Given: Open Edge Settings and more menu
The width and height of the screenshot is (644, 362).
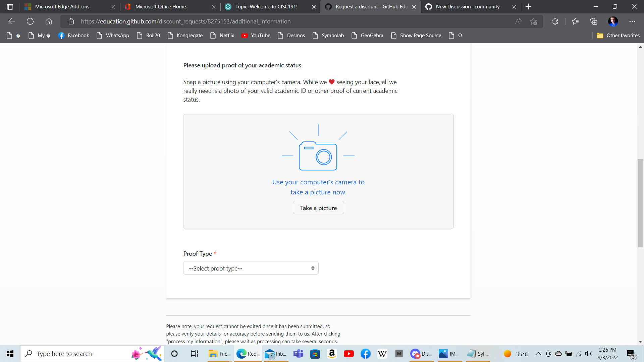Looking at the screenshot, I should (x=632, y=21).
